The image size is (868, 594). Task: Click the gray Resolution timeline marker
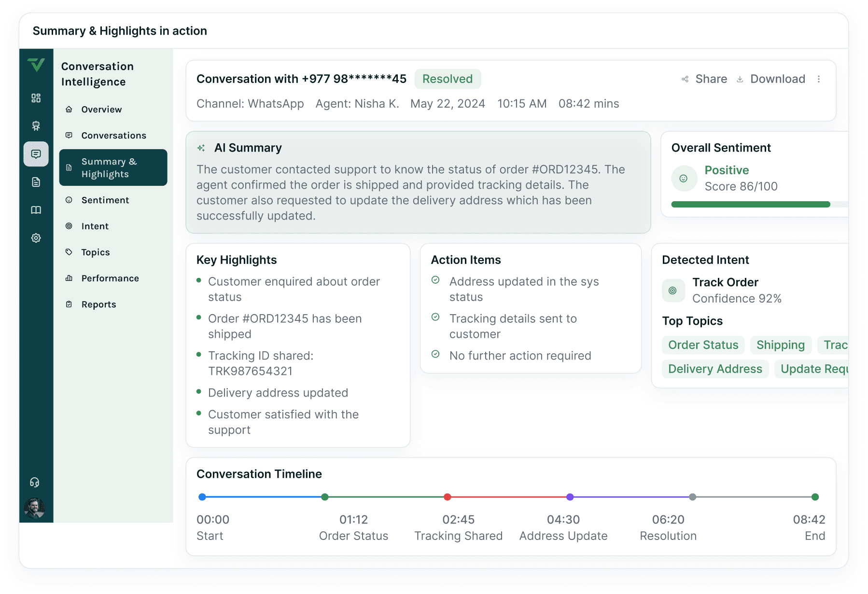tap(693, 497)
